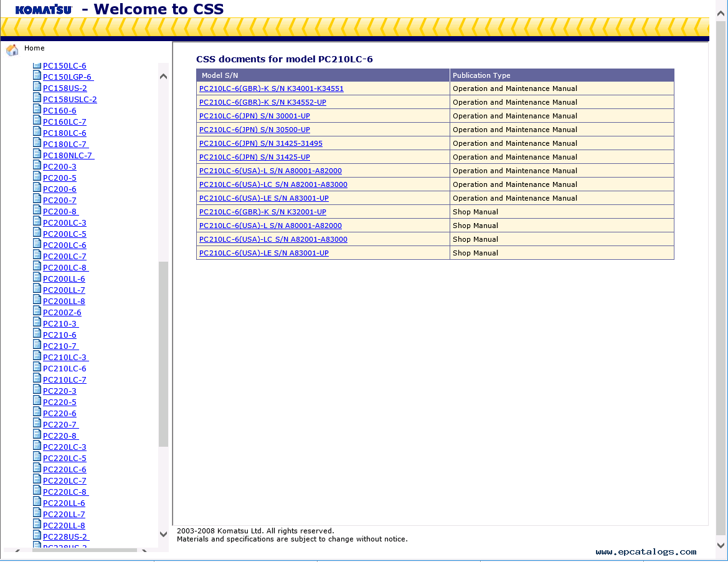Click the Model S/N column header
728x562 pixels.
(323, 75)
